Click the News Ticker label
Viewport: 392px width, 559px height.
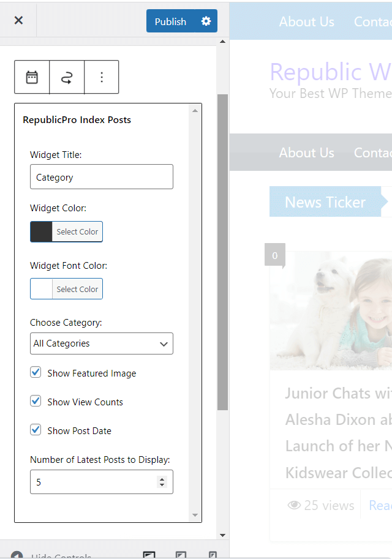pyautogui.click(x=325, y=202)
